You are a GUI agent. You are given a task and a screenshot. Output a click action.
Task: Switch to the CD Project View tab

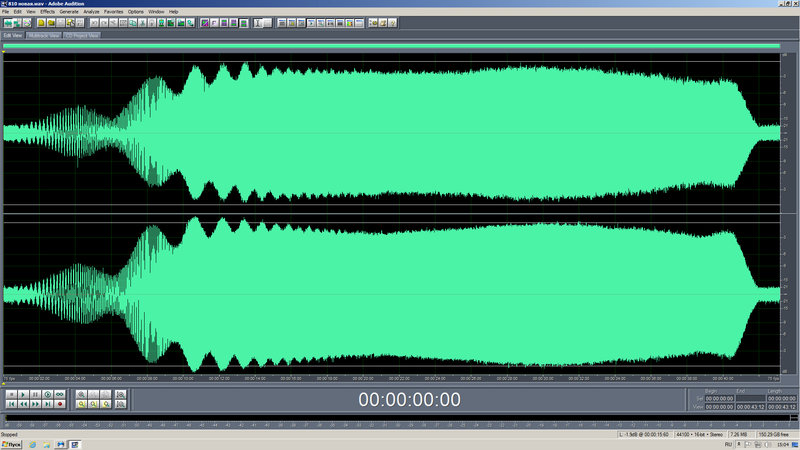click(x=82, y=35)
